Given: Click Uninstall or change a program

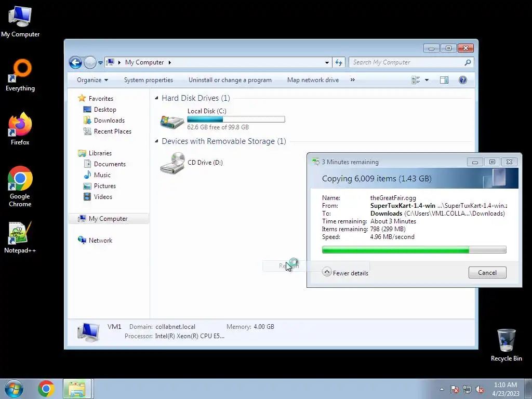Looking at the screenshot, I should point(230,80).
